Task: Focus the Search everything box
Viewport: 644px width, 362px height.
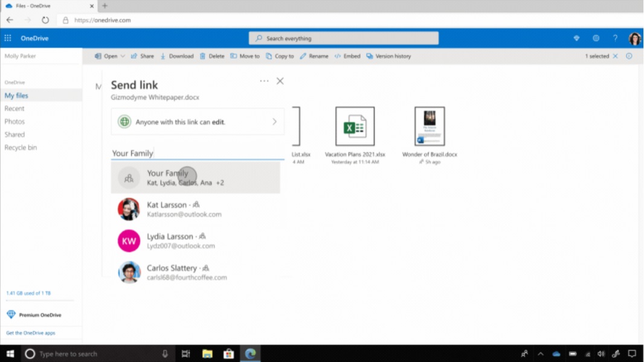Action: (x=343, y=38)
